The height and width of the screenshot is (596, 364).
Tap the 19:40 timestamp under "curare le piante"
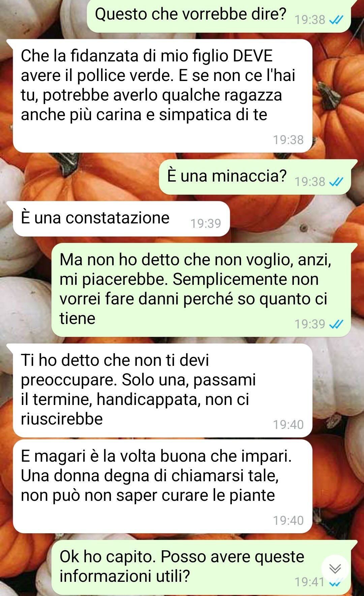[289, 520]
